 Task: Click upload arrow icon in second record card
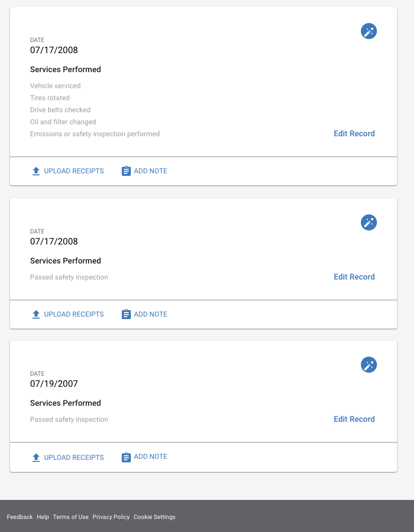36,314
